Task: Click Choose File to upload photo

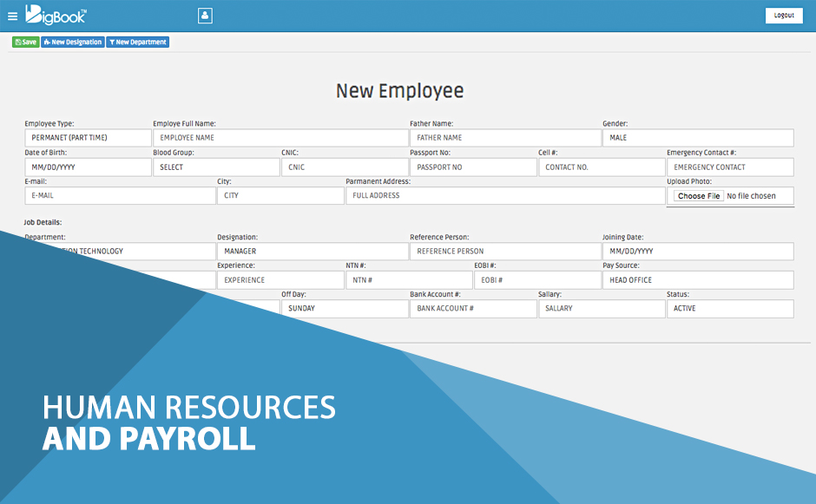Action: 699,196
